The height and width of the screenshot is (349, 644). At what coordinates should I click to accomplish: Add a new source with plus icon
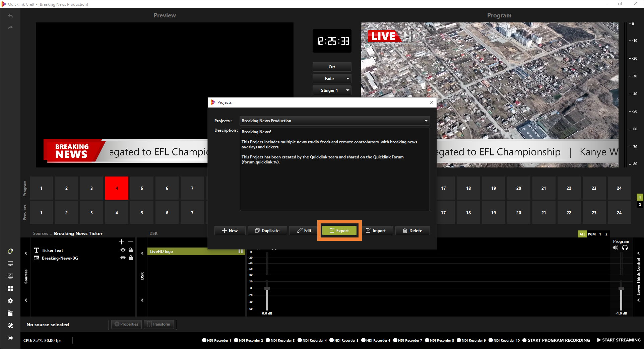(x=122, y=242)
